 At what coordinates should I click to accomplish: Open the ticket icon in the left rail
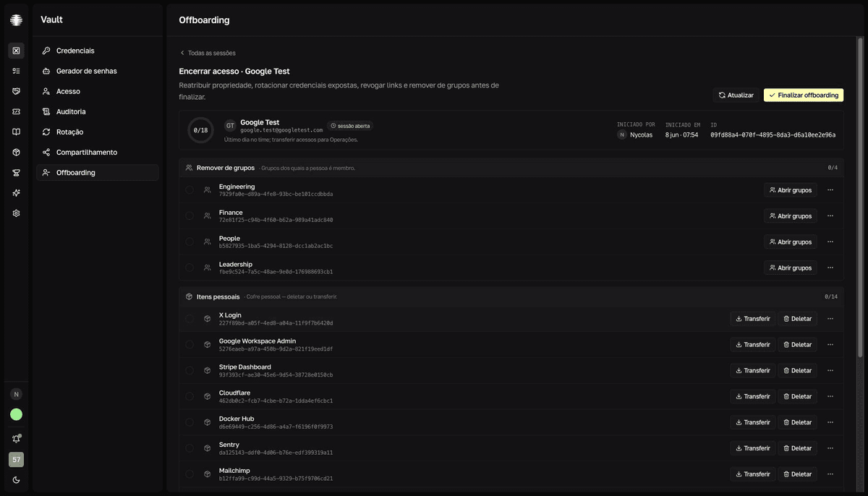point(16,111)
